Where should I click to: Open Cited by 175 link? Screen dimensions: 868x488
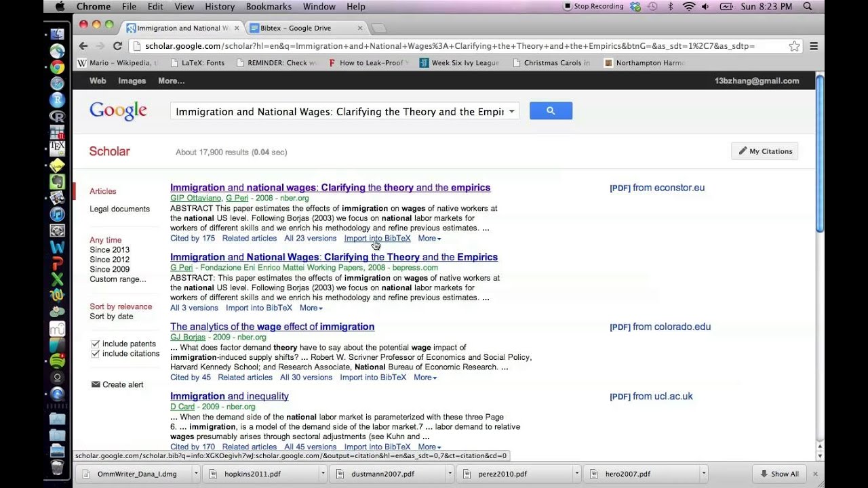[x=193, y=239]
